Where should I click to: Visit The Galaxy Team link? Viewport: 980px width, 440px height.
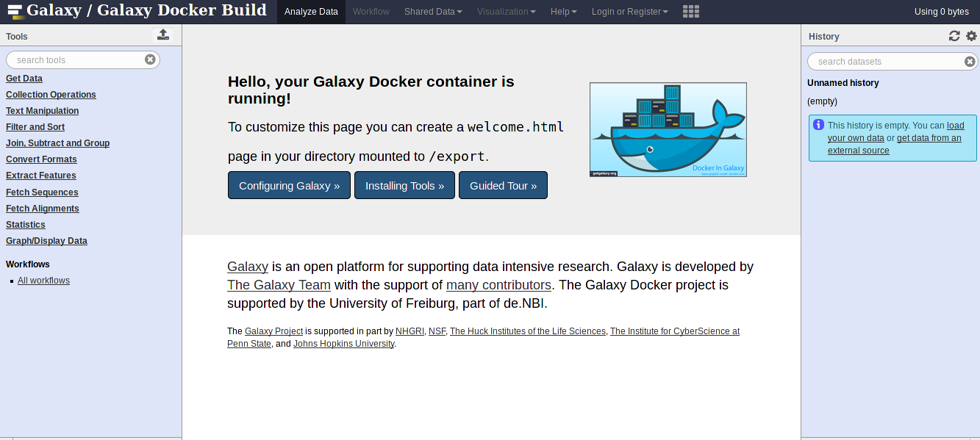point(279,285)
